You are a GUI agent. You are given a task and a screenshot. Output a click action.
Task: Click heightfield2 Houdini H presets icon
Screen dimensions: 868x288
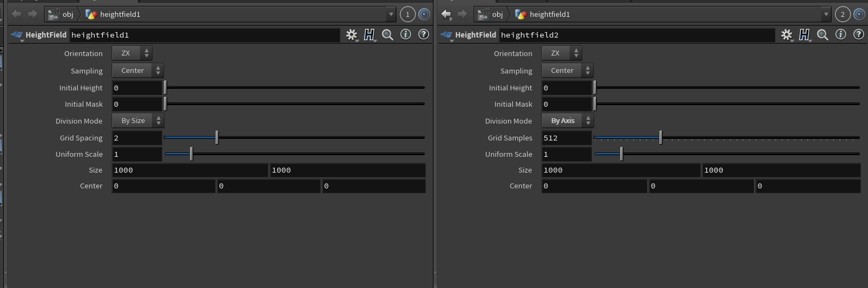coord(805,35)
